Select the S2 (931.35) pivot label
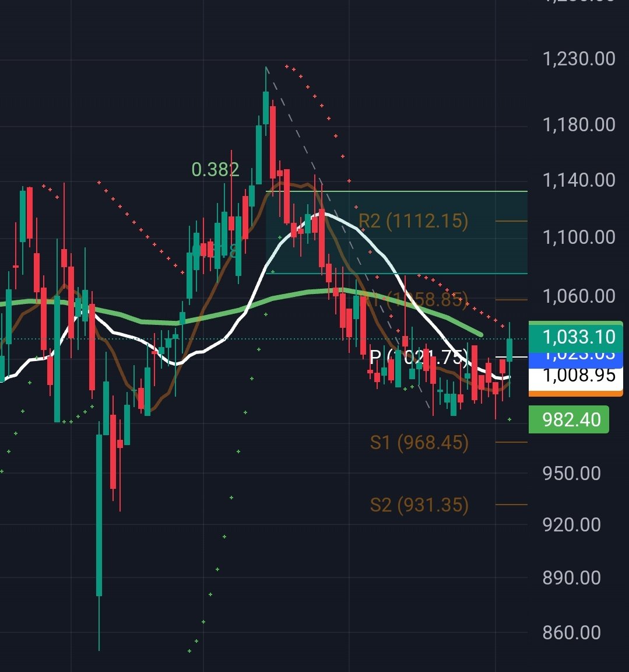 click(419, 505)
